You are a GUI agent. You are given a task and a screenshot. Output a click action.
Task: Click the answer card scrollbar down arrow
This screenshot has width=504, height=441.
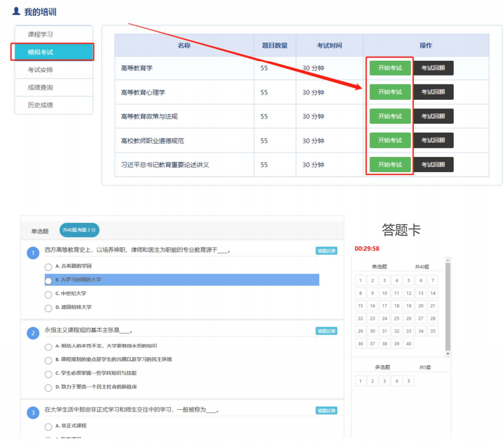(x=448, y=353)
